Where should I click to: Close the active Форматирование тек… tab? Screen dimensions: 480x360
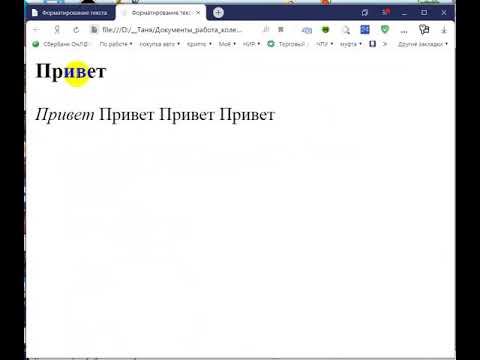tap(198, 13)
